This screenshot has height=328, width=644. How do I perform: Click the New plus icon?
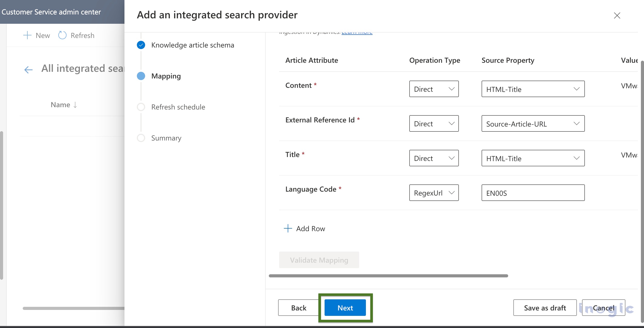tap(27, 35)
